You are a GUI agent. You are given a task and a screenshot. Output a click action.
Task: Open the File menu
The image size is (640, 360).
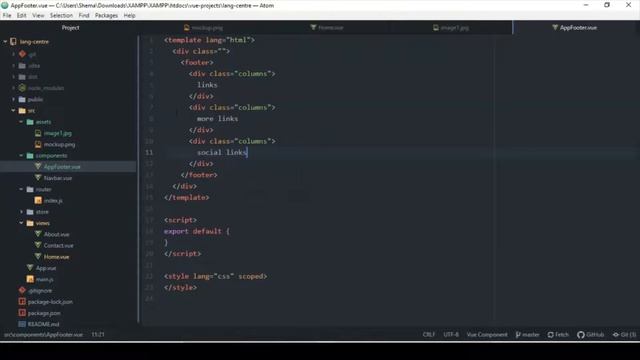(x=7, y=16)
